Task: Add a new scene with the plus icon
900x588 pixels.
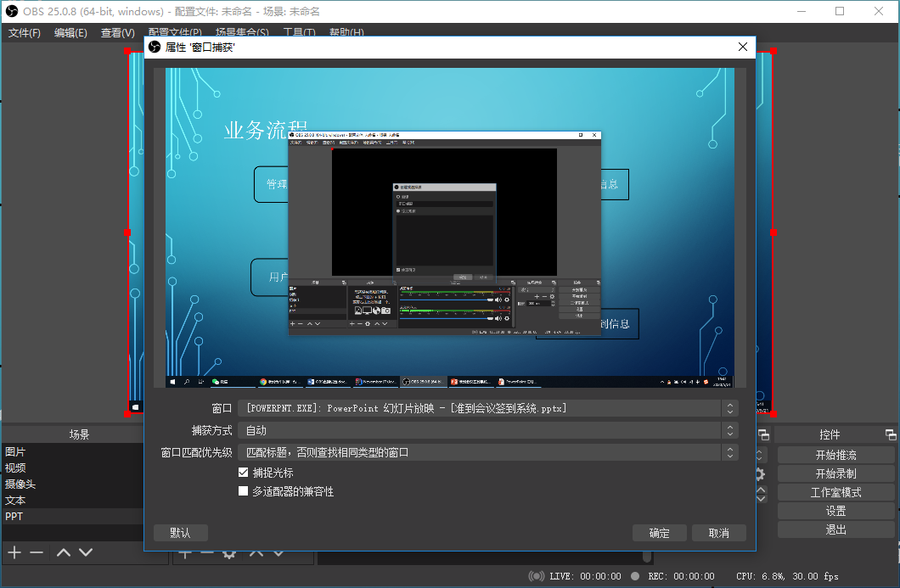Action: point(14,552)
